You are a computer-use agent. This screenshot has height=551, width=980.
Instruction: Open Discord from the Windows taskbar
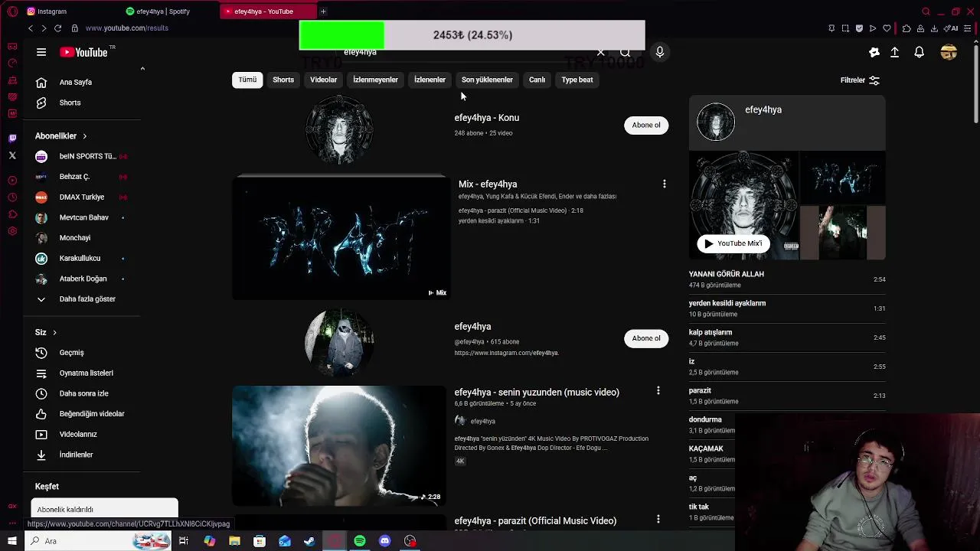(x=385, y=541)
